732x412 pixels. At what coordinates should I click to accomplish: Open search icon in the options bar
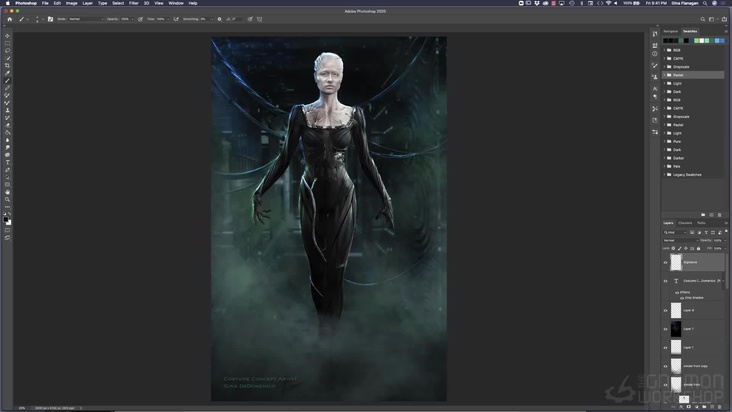(x=703, y=19)
